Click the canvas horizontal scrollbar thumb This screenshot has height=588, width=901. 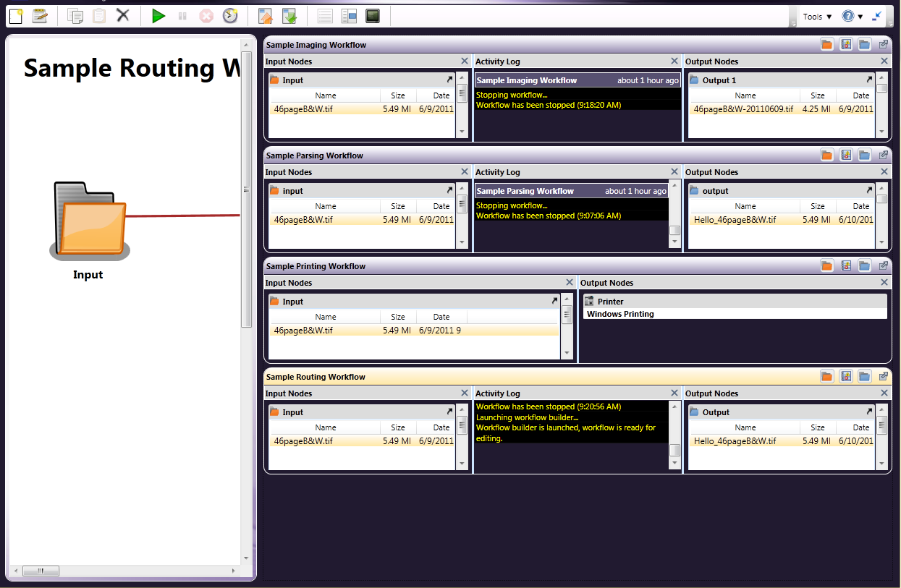pyautogui.click(x=41, y=571)
